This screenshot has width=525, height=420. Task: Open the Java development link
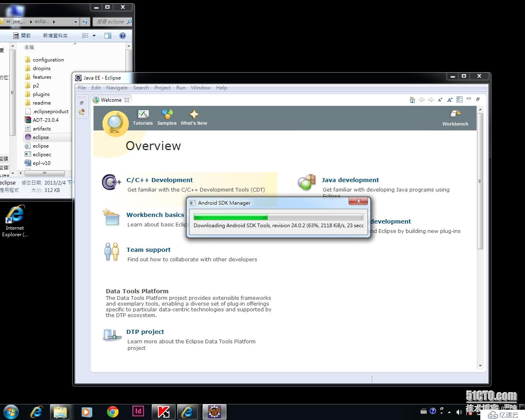(350, 180)
